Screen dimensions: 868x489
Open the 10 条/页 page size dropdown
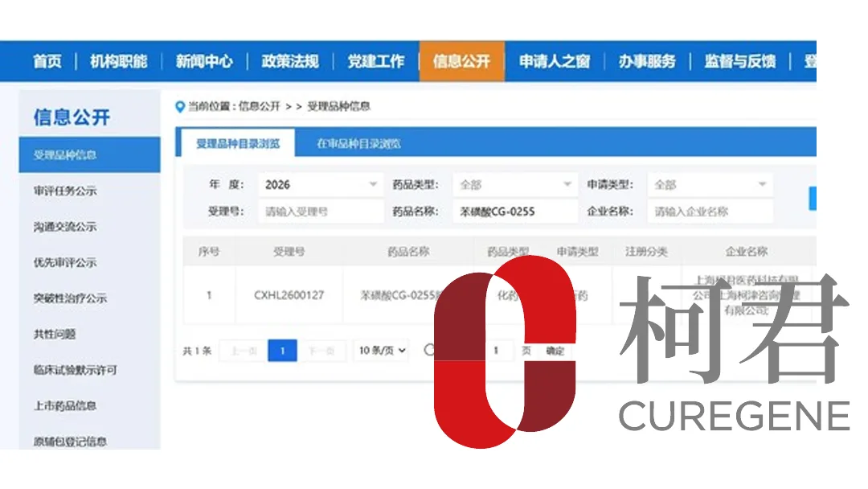click(382, 351)
